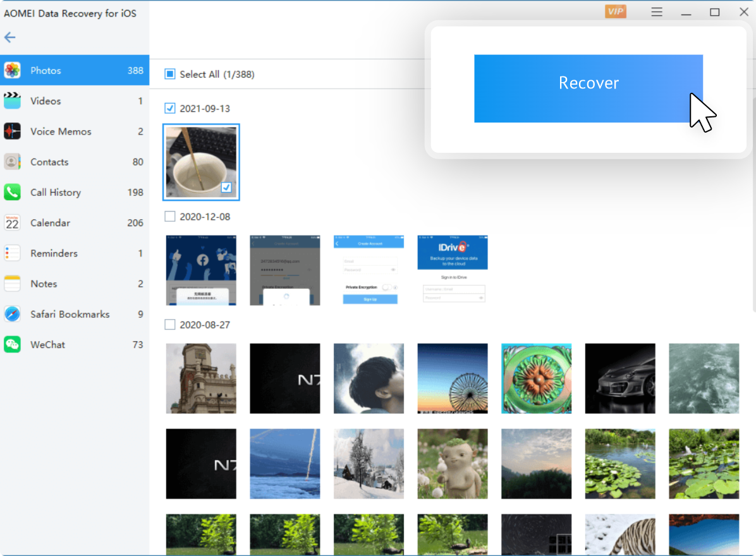Image resolution: width=756 pixels, height=556 pixels.
Task: Select the Safari Bookmarks compass icon
Action: pyautogui.click(x=12, y=314)
